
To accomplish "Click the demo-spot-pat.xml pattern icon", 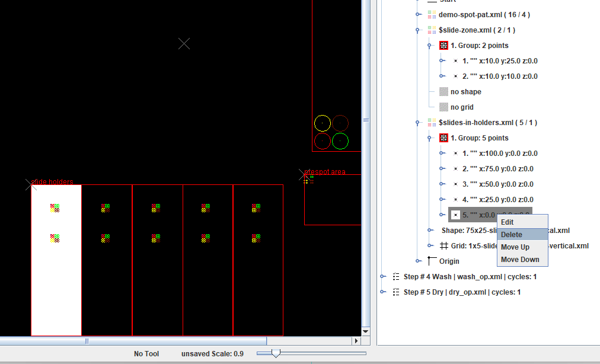I will tap(432, 15).
